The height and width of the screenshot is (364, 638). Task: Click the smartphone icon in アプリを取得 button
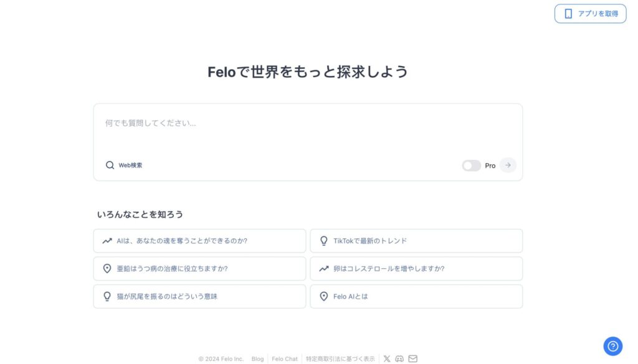(x=568, y=13)
